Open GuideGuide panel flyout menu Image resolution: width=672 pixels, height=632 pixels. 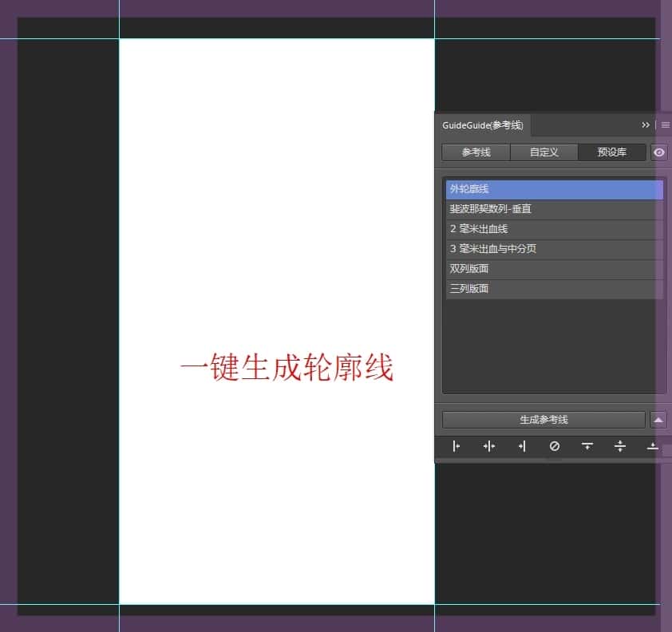tap(665, 125)
